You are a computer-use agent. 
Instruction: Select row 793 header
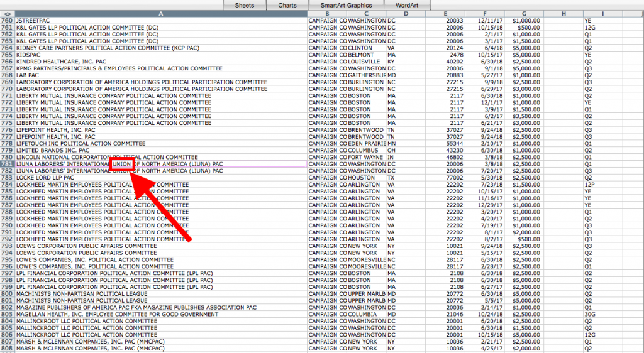8,246
